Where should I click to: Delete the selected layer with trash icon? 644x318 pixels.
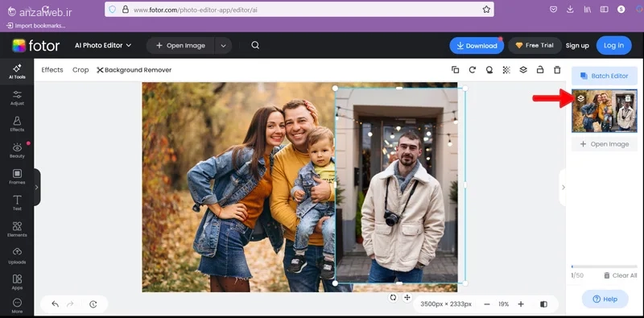pyautogui.click(x=557, y=70)
